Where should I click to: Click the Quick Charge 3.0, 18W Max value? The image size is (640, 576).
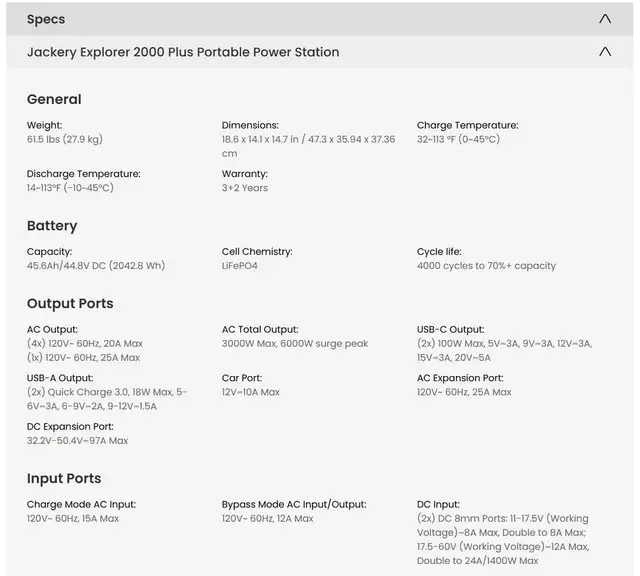click(x=107, y=399)
